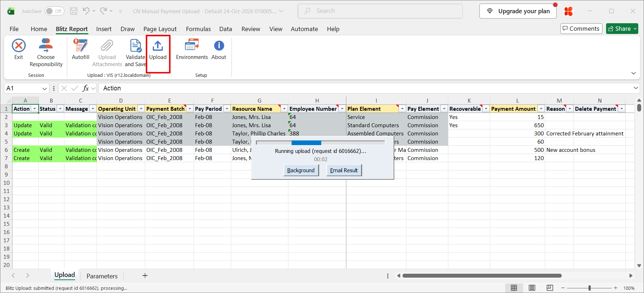Open the About info icon
This screenshot has width=644, height=293.
[219, 46]
